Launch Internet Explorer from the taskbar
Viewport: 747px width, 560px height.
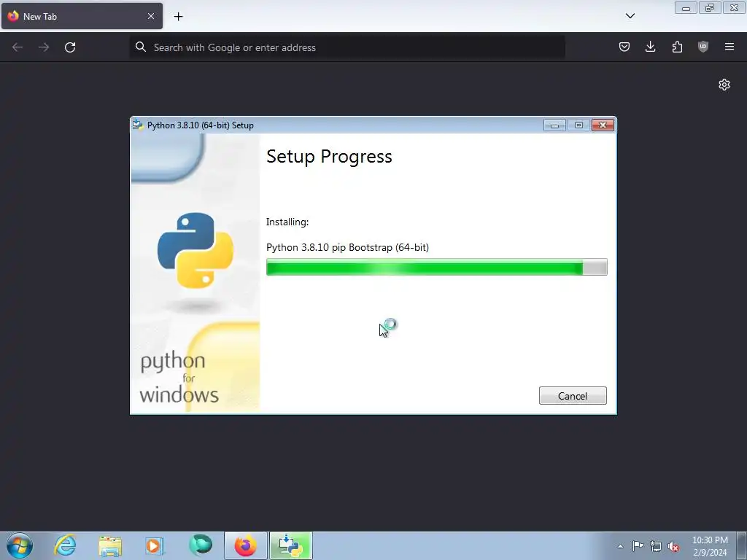[65, 545]
